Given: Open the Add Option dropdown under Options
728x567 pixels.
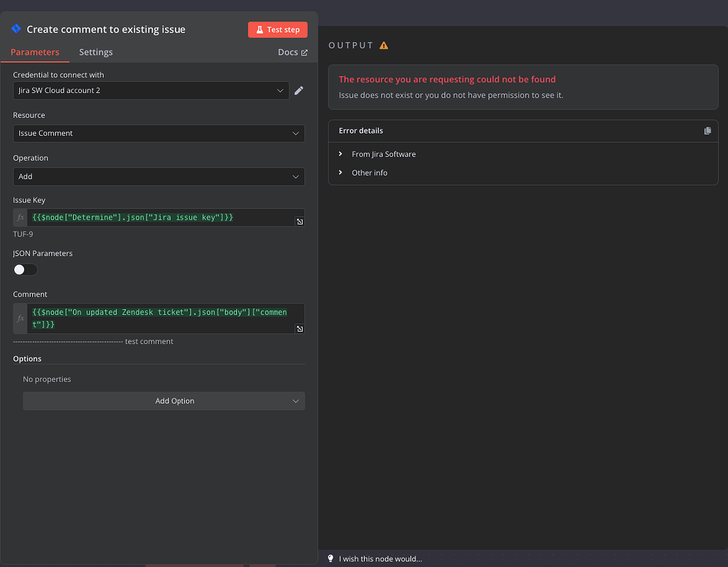Looking at the screenshot, I should click(x=164, y=401).
